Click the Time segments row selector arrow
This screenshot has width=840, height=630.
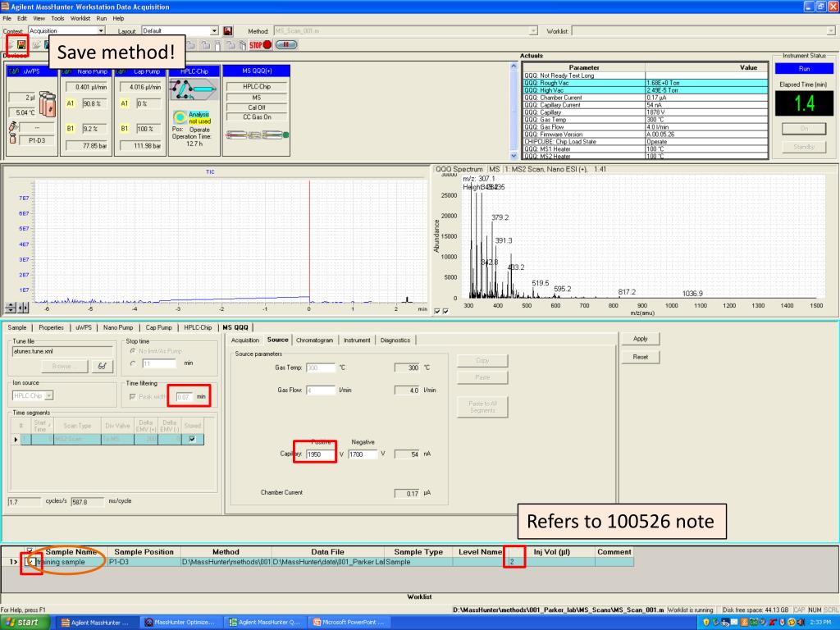(16, 440)
